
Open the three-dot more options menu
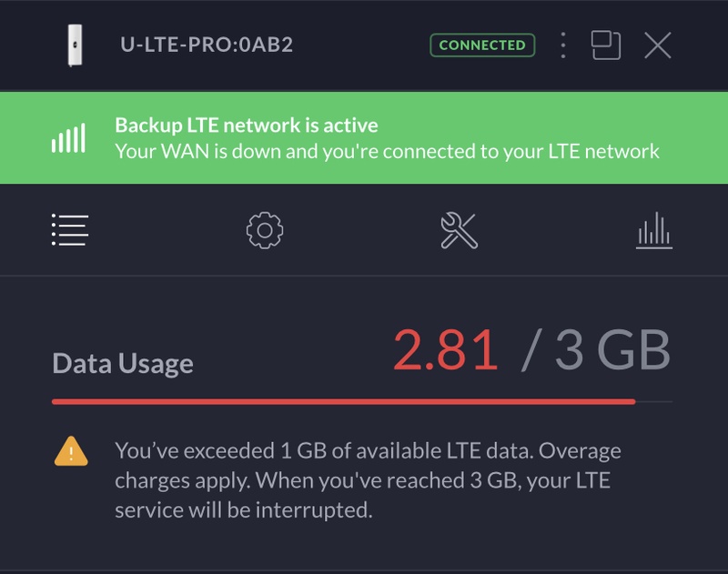563,45
